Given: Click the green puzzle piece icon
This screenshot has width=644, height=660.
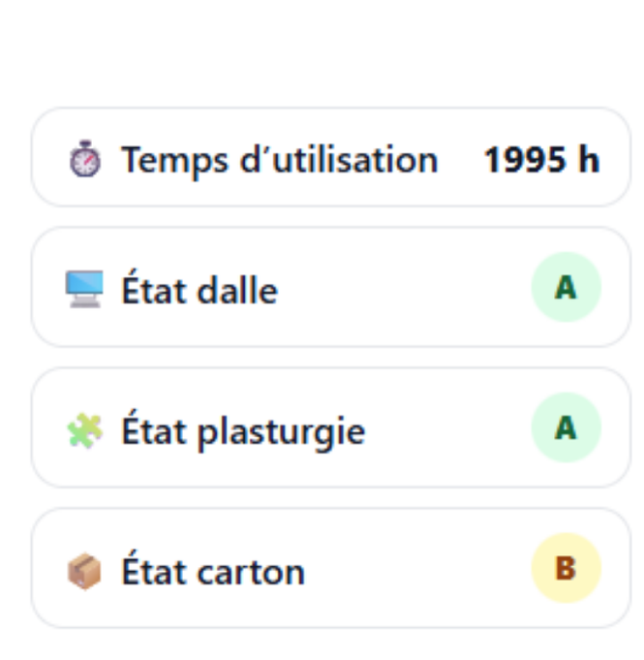Looking at the screenshot, I should [84, 430].
